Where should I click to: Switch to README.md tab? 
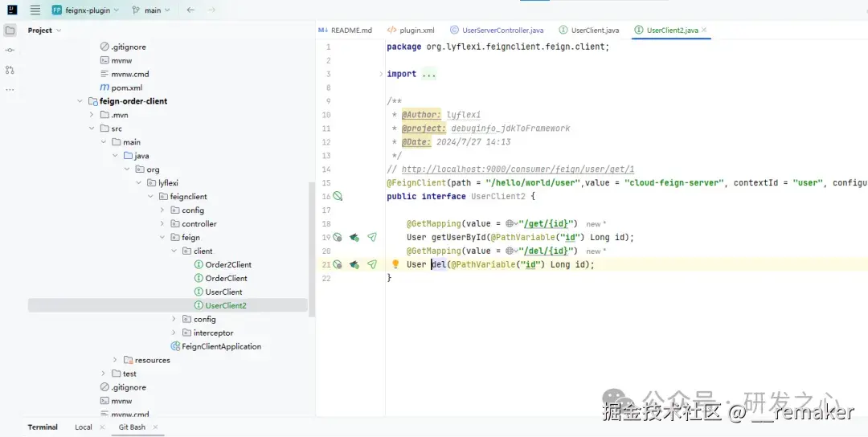[346, 31]
